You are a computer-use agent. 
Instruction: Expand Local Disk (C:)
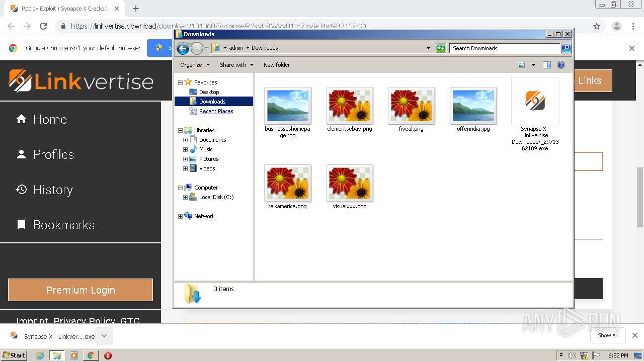185,197
